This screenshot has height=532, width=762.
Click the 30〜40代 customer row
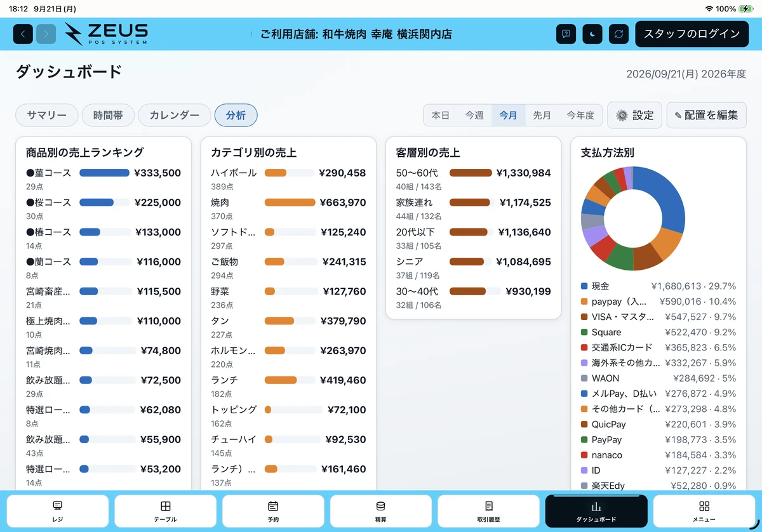(474, 296)
